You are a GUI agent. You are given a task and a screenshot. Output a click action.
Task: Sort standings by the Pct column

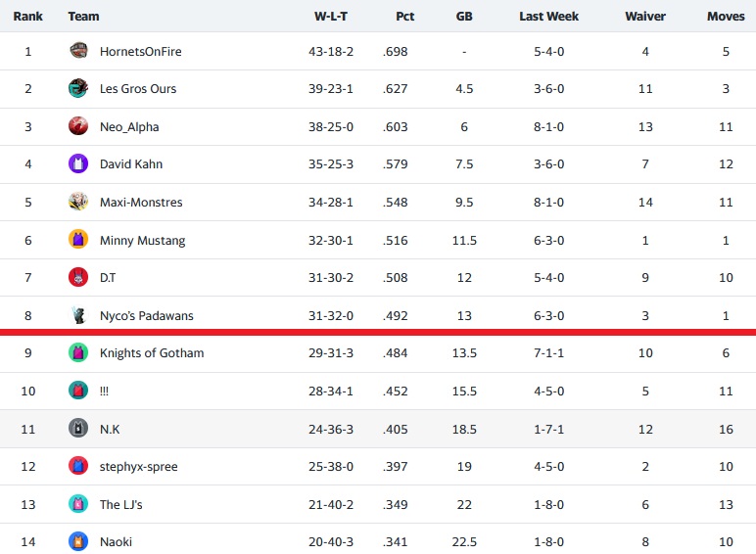click(x=405, y=16)
